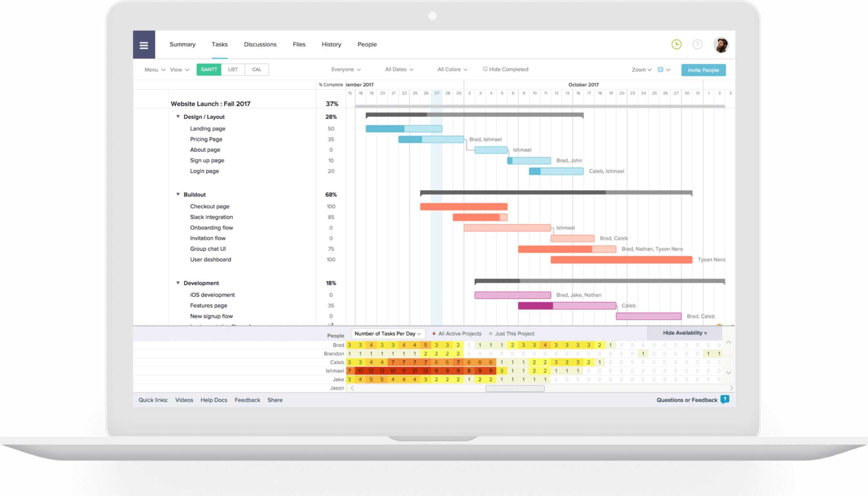Open the Discussions tab
Image resolution: width=868 pixels, height=496 pixels.
[260, 44]
